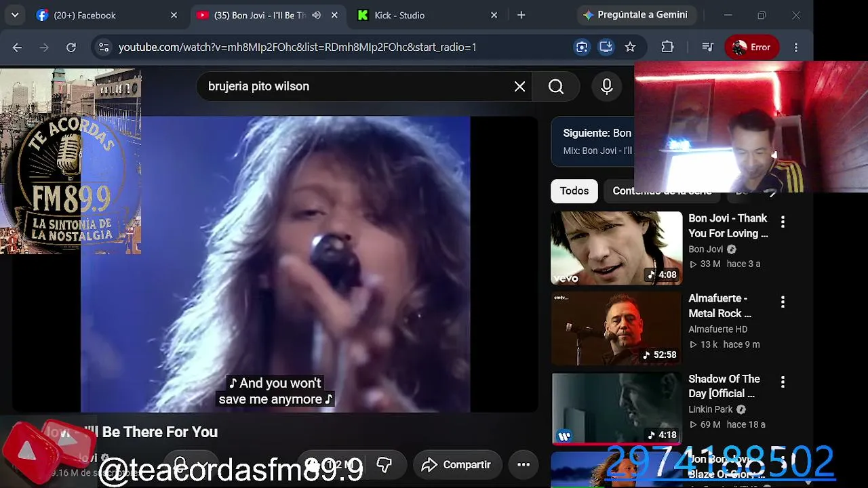The height and width of the screenshot is (488, 868).
Task: Click the 4:08 duration badge
Action: click(x=663, y=274)
